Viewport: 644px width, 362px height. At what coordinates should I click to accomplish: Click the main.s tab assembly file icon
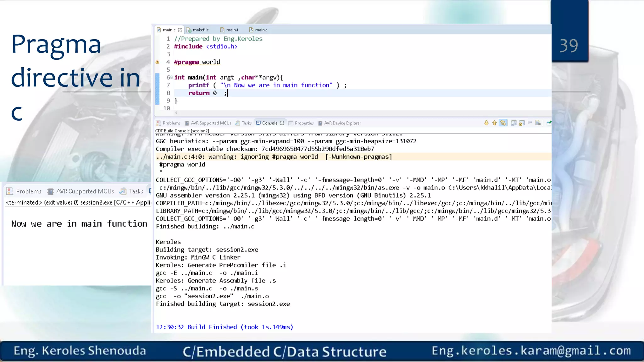point(251,30)
